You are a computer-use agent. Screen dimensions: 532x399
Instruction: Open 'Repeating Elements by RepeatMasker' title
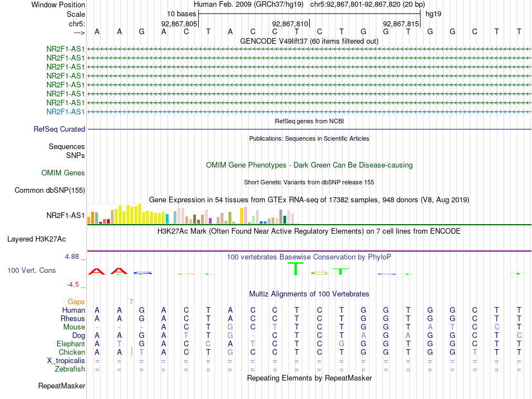[x=309, y=378]
